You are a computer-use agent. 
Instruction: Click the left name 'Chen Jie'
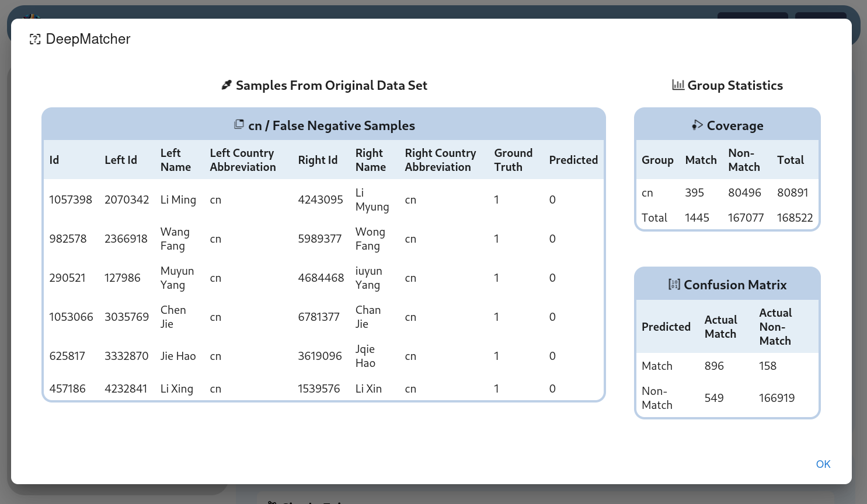[x=173, y=317]
